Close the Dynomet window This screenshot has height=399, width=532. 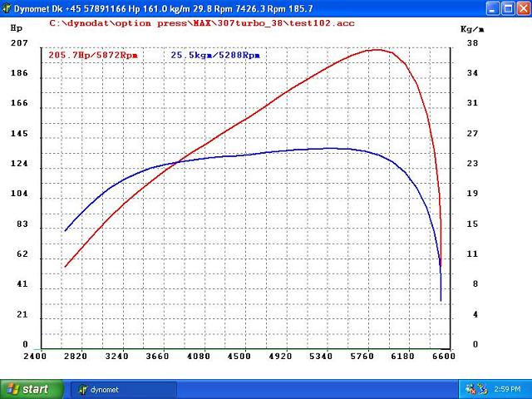point(522,7)
